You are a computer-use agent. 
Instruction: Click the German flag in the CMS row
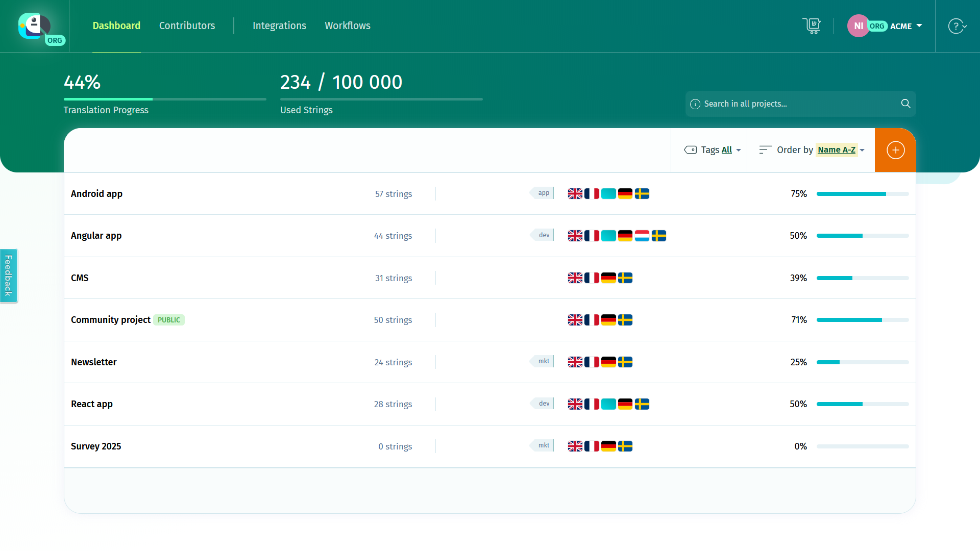coord(608,278)
